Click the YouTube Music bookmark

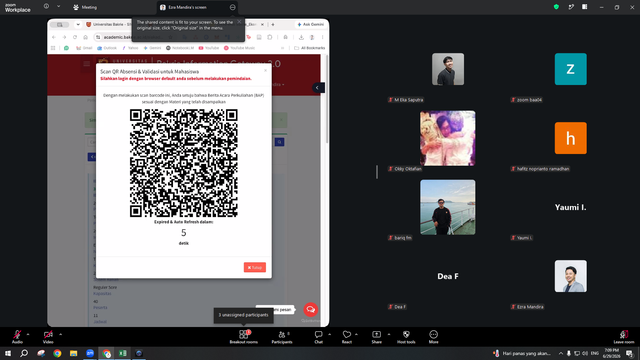click(239, 48)
